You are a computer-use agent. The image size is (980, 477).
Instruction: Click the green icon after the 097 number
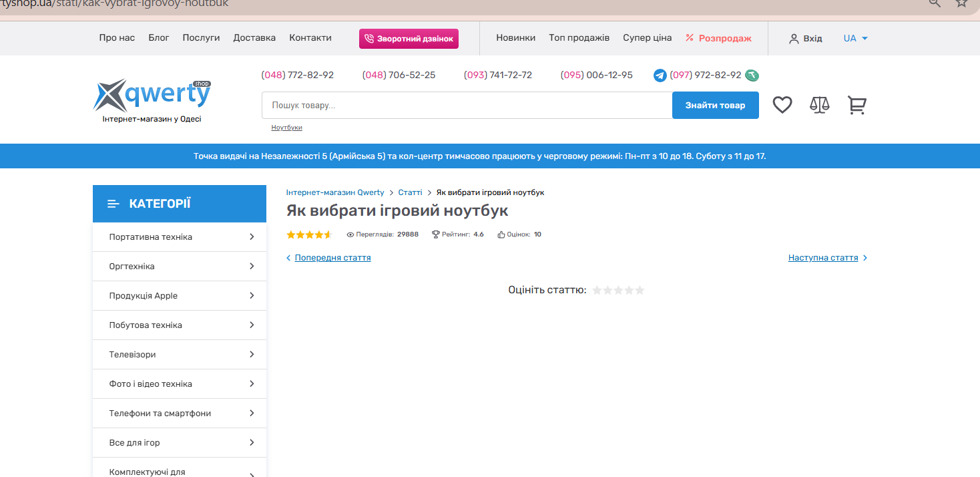click(752, 75)
